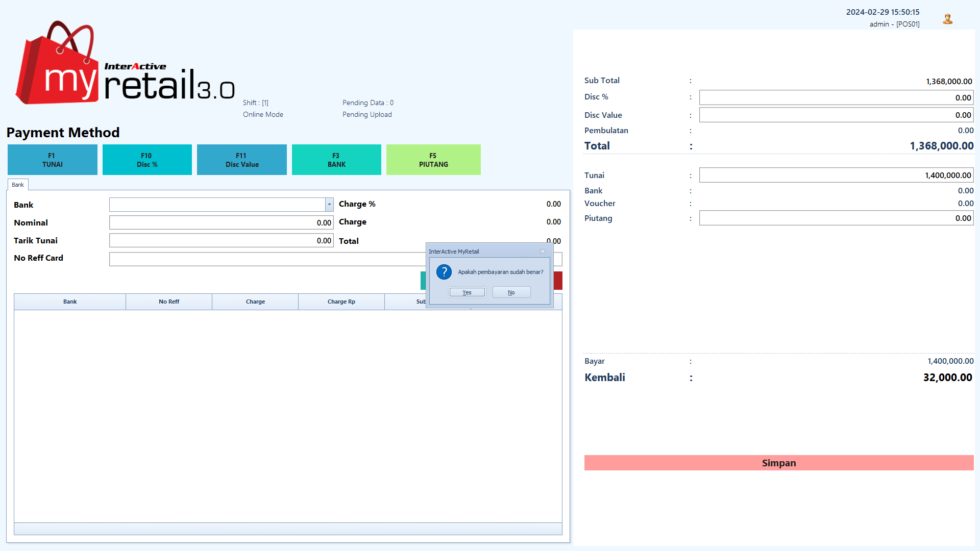Click the admin user profile icon
The image size is (980, 551).
coord(948,18)
